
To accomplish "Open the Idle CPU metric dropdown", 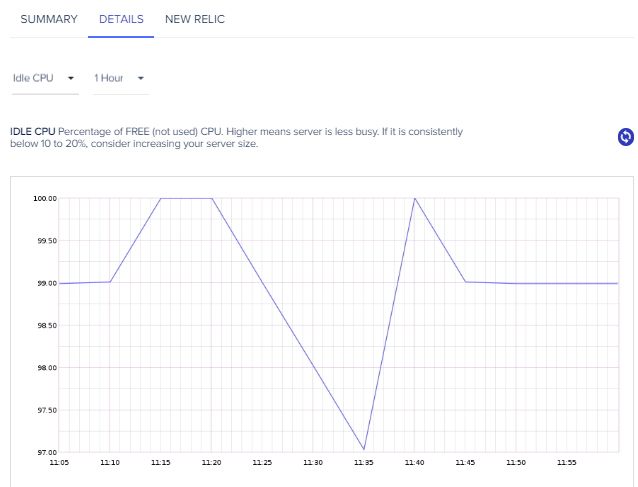I will tap(45, 78).
